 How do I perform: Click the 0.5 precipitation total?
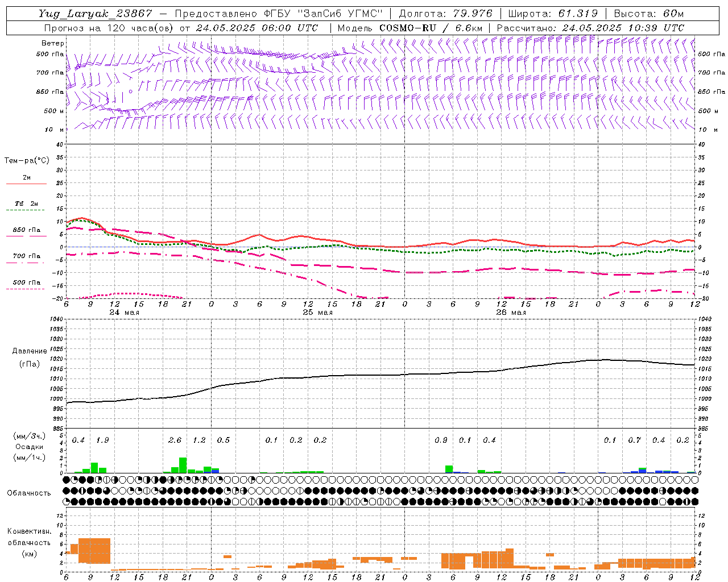[x=224, y=440]
